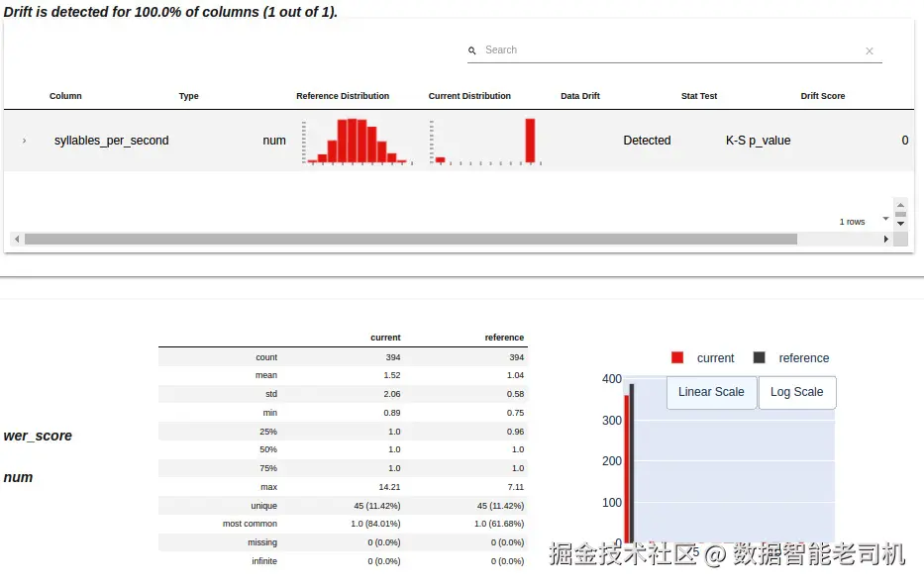
Task: Sort by Current Distribution header
Action: (469, 96)
